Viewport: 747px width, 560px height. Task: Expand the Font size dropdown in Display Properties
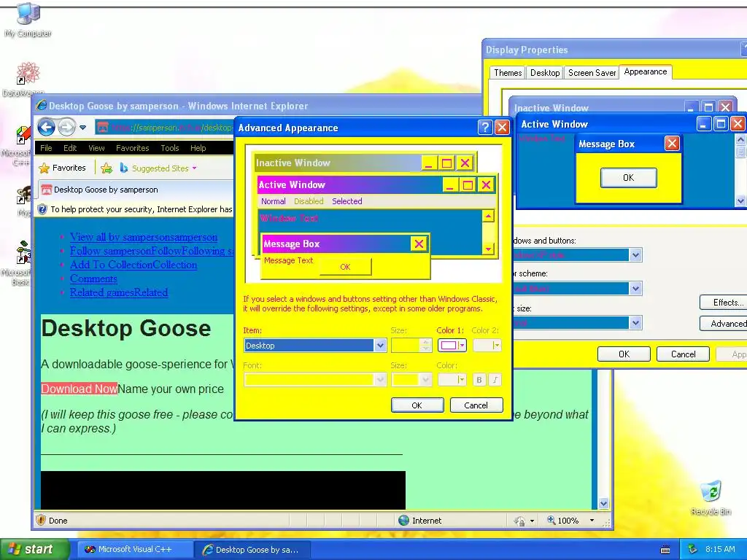click(x=635, y=323)
